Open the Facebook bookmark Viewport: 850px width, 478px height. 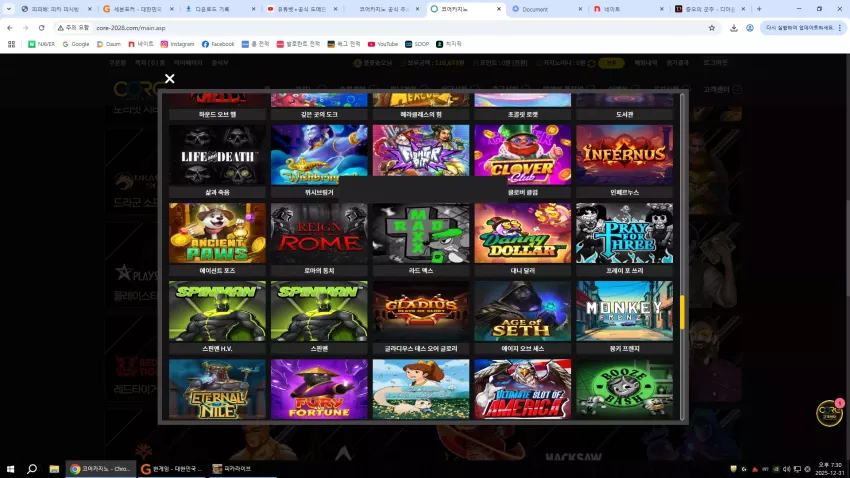tap(218, 44)
